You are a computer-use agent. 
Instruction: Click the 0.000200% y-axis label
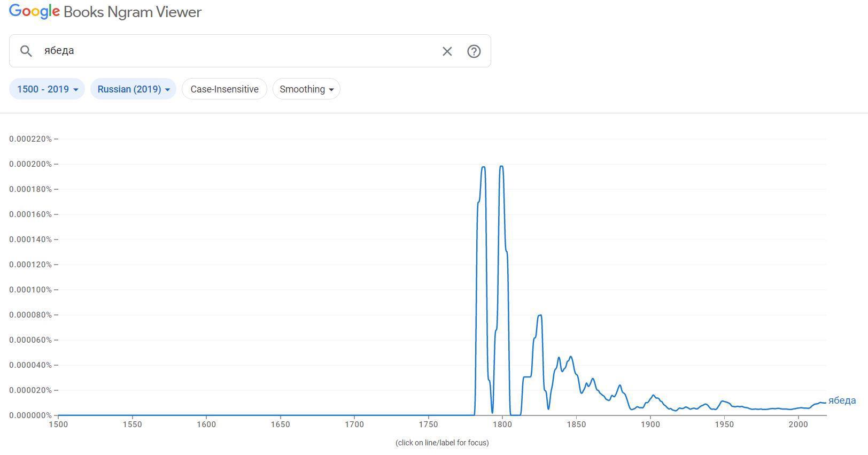30,164
